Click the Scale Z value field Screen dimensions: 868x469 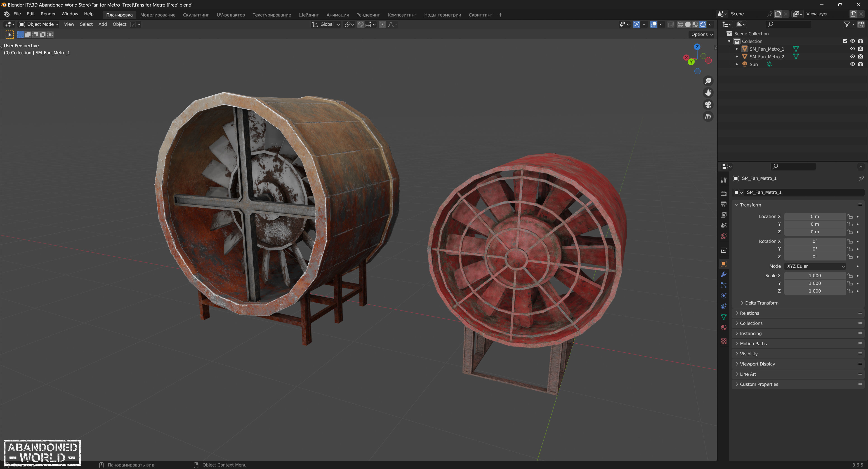click(x=815, y=291)
